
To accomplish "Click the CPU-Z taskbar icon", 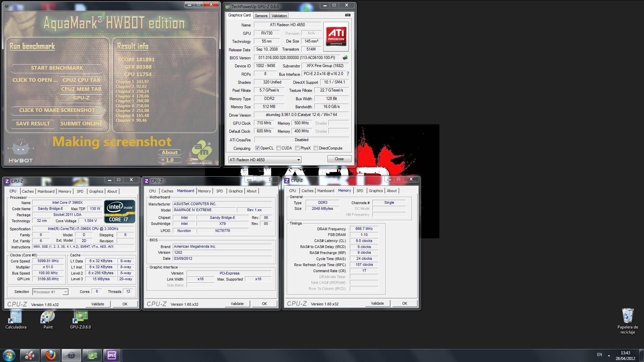I will [112, 355].
